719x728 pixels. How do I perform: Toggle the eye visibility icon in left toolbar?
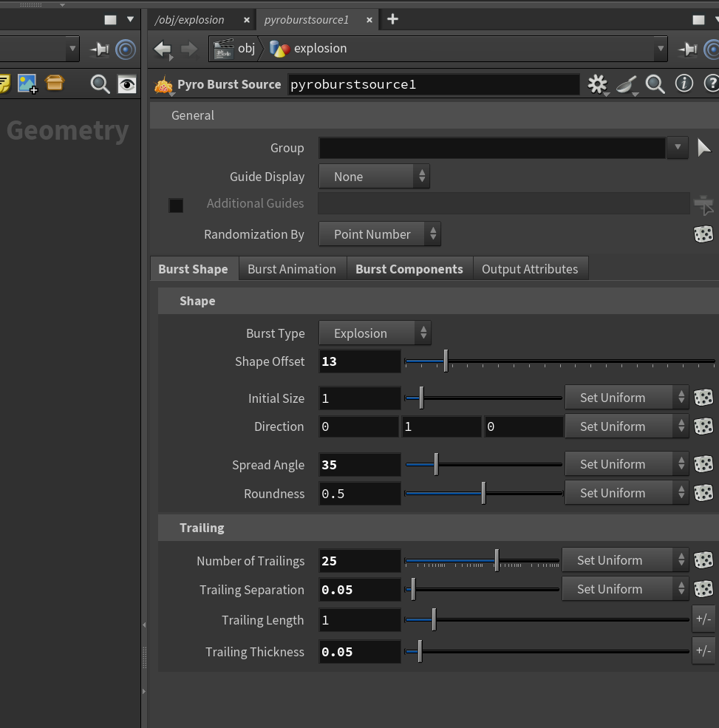coord(126,84)
